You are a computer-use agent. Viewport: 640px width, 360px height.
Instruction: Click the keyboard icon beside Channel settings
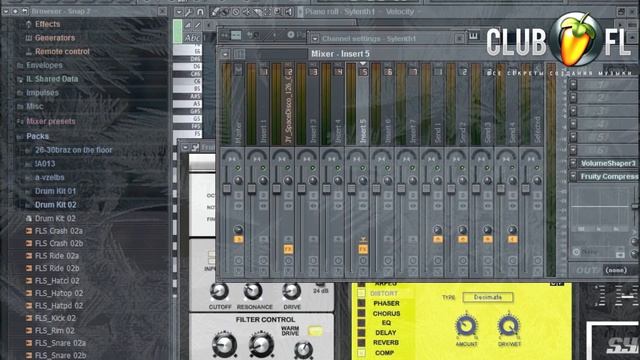pos(473,37)
